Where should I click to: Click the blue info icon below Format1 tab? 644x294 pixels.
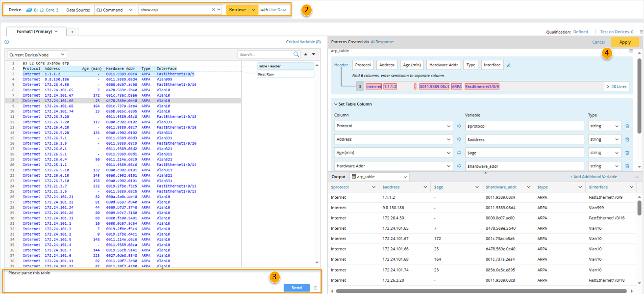point(7,42)
